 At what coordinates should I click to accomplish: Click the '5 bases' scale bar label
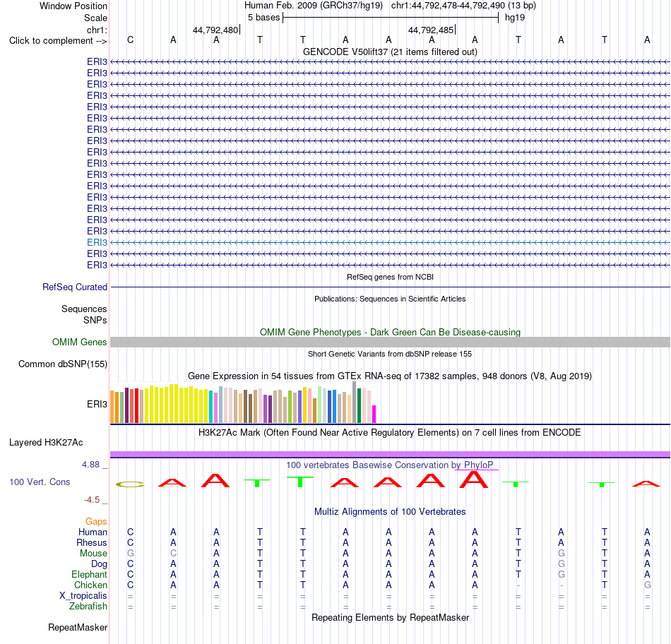[x=263, y=18]
